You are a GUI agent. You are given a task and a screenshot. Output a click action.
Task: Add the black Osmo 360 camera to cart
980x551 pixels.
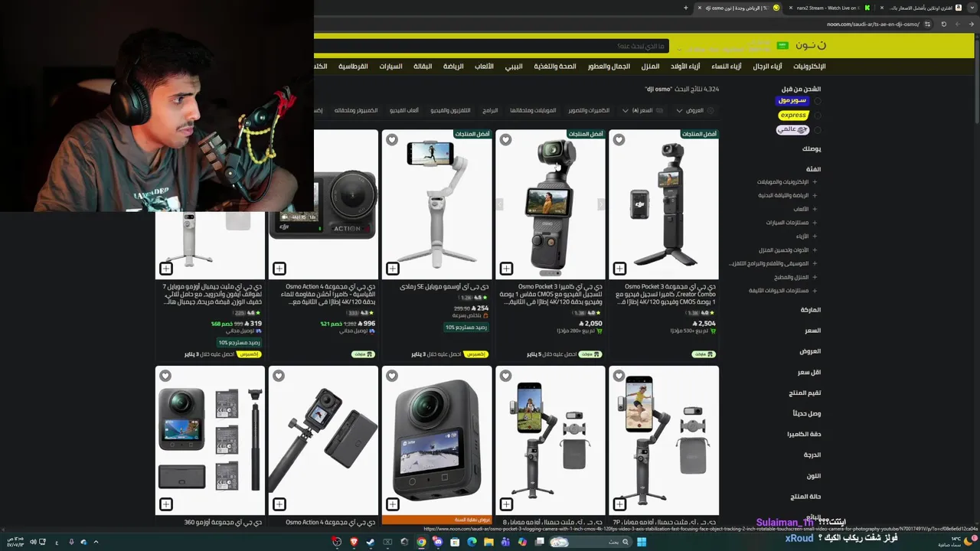[x=393, y=504]
